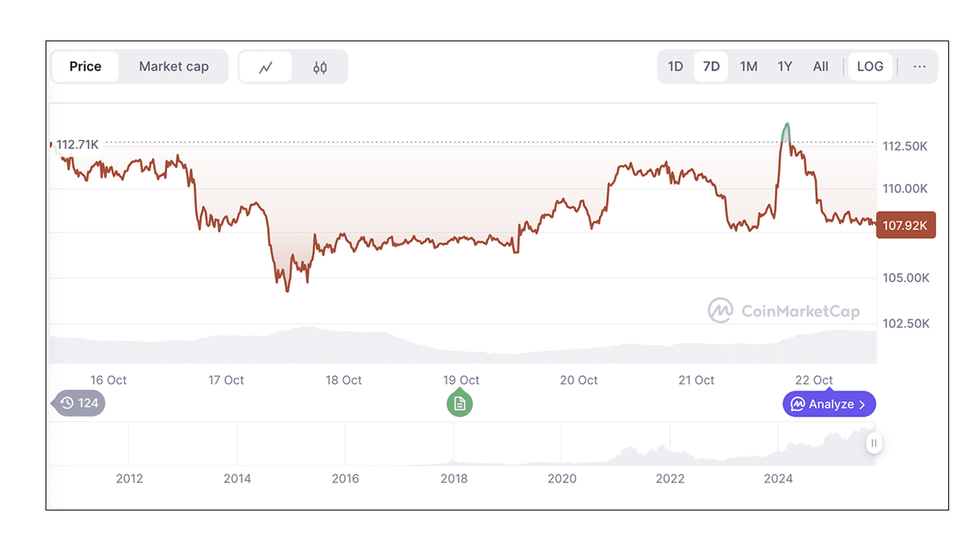Click the 112.71K opening price label
Image resolution: width=980 pixels, height=551 pixels.
(77, 144)
